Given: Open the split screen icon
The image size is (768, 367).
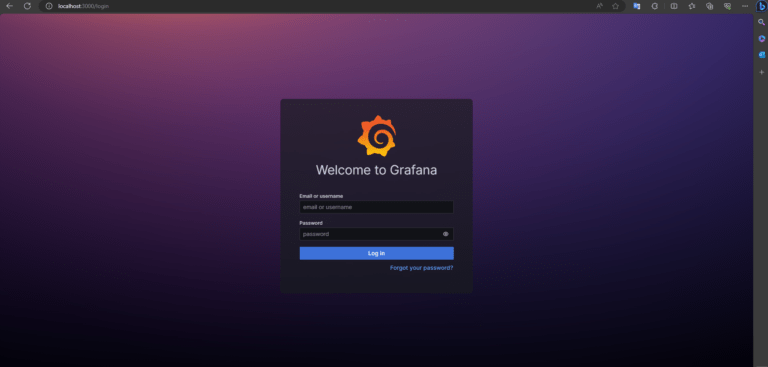Looking at the screenshot, I should pyautogui.click(x=674, y=6).
